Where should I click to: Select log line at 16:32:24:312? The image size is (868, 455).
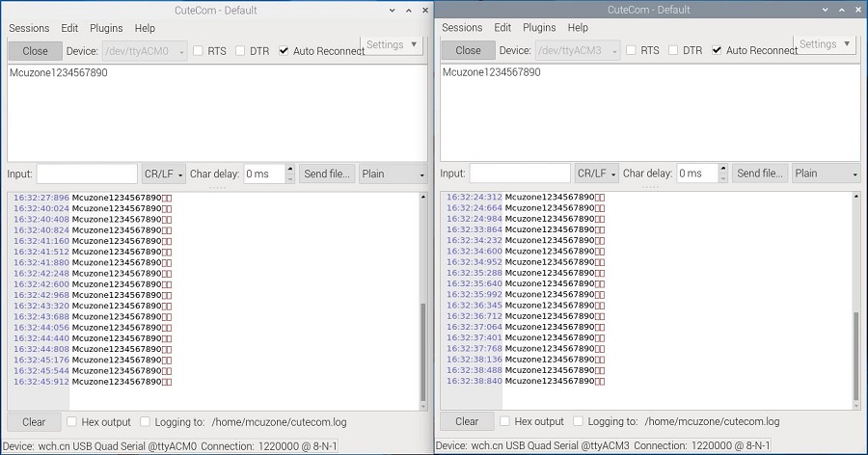pos(526,197)
